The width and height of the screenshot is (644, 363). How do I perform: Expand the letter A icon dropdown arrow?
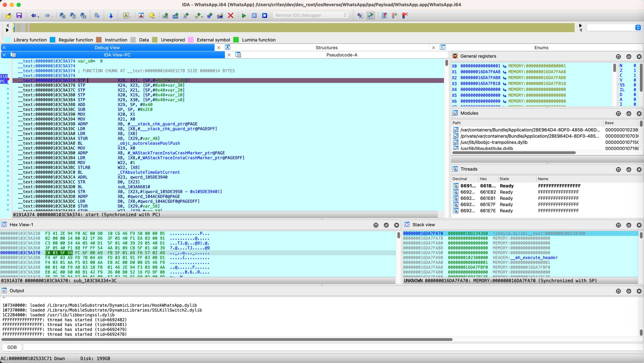tap(130, 17)
